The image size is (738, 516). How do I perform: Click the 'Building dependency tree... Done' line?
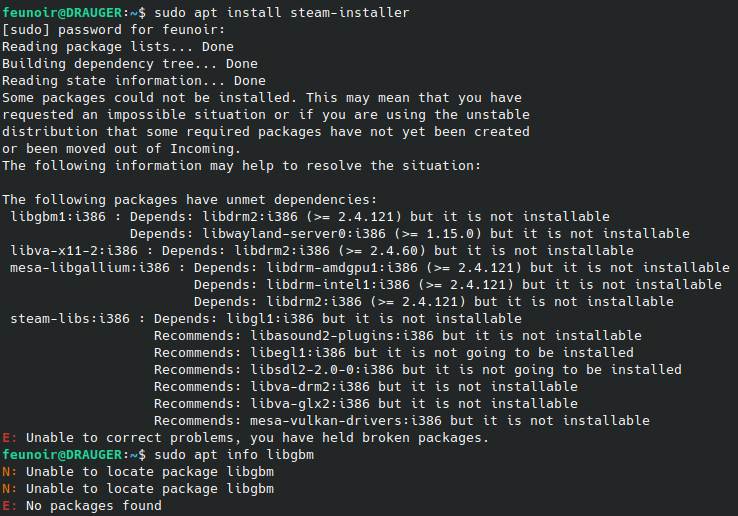130,64
